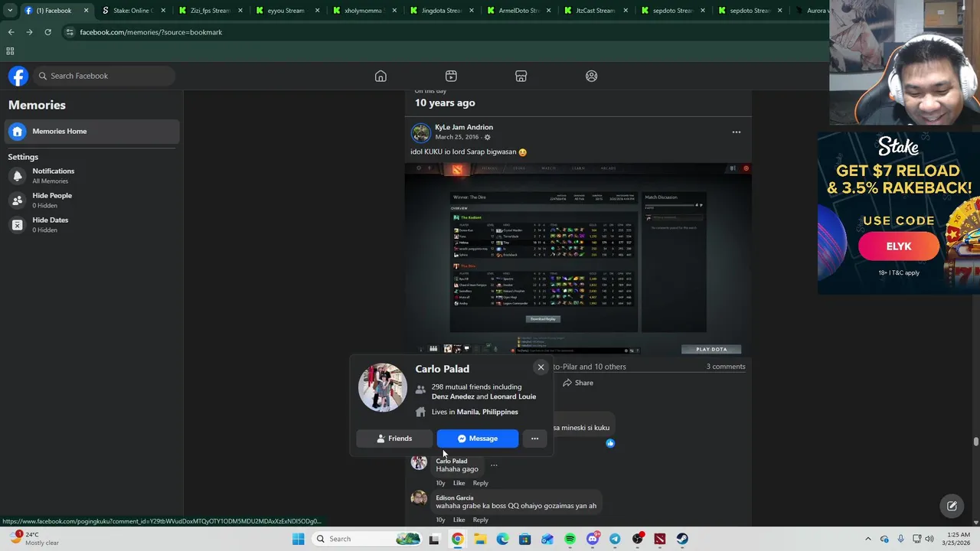Screen dimensions: 980x551
Task: Switch to the JtzCast Stream tab
Action: [595, 11]
